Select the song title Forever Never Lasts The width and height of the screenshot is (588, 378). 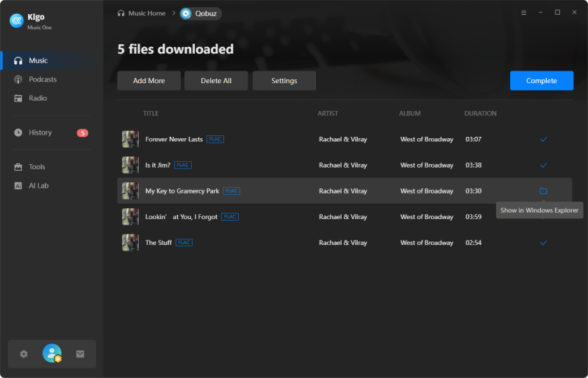(x=174, y=139)
